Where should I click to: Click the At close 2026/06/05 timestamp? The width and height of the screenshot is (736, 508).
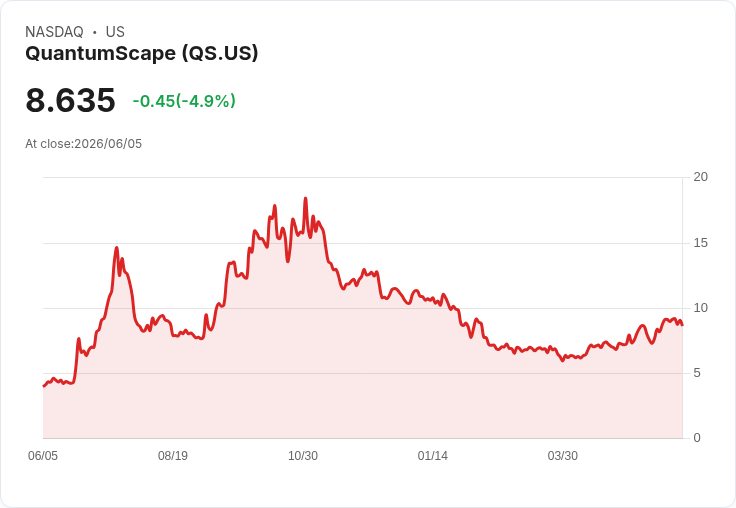pos(84,144)
